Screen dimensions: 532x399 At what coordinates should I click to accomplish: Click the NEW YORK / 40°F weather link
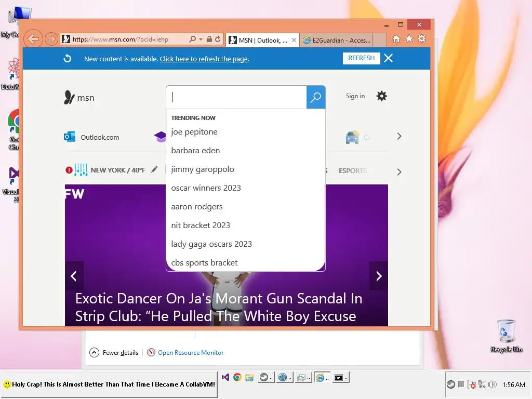118,170
